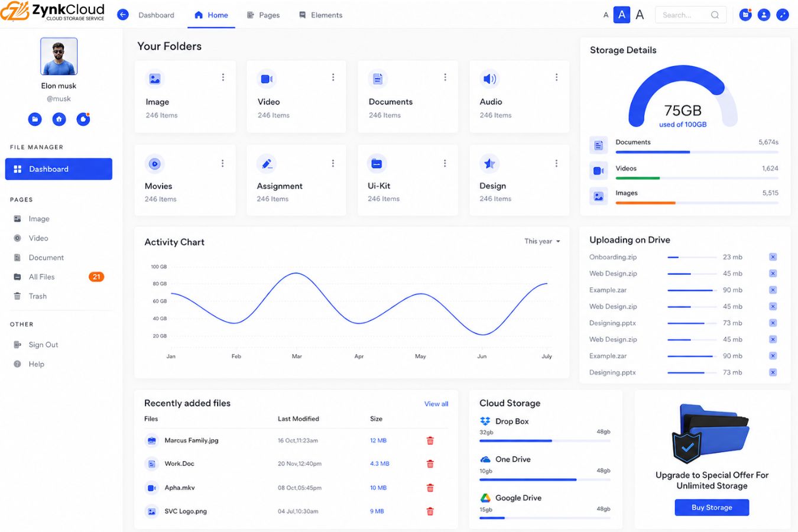Image resolution: width=798 pixels, height=532 pixels.
Task: Click the back arrow icon beside Dashboard
Action: (x=123, y=15)
